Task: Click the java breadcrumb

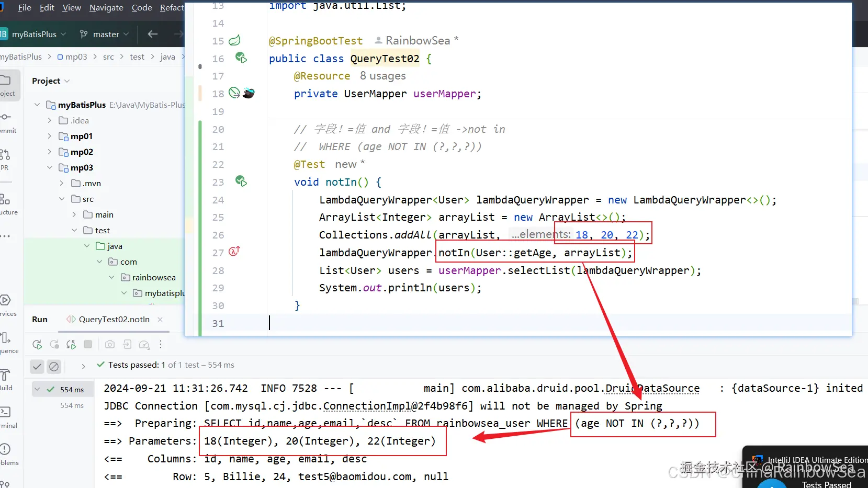Action: tap(167, 56)
